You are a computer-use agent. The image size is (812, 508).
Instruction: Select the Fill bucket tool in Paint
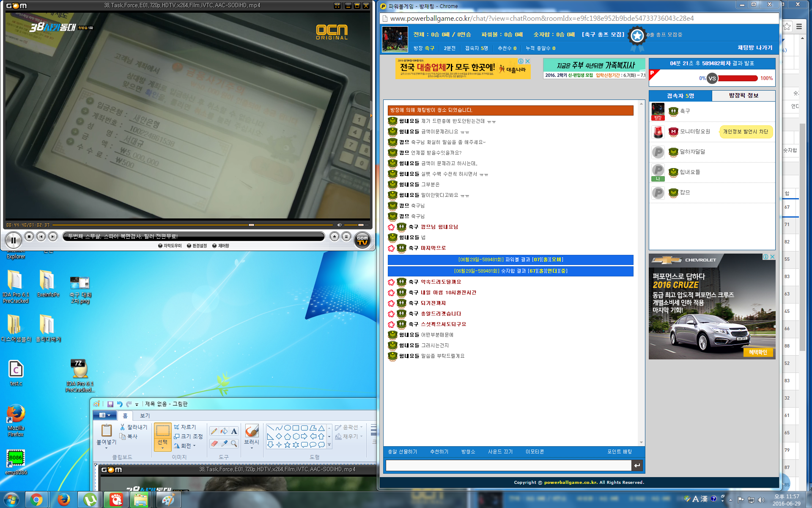pyautogui.click(x=224, y=431)
